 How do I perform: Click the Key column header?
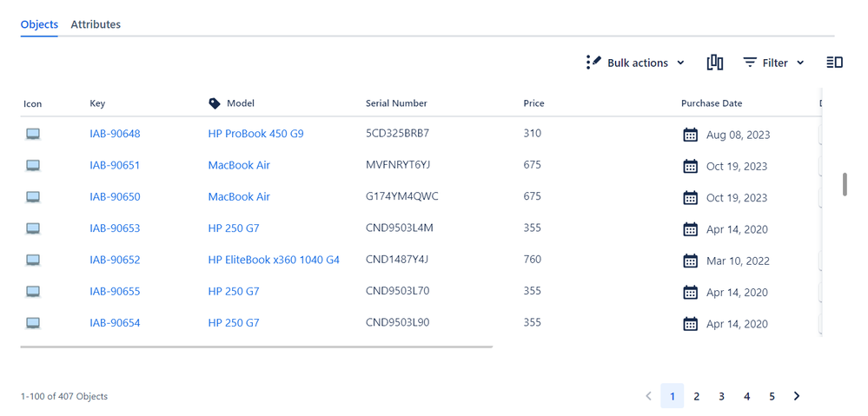(96, 103)
